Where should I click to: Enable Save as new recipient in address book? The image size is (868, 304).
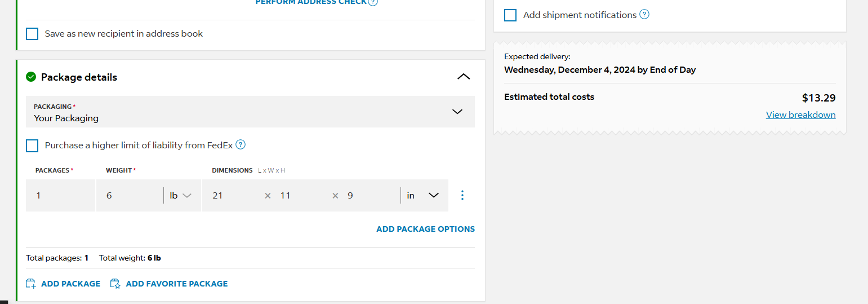[x=32, y=34]
